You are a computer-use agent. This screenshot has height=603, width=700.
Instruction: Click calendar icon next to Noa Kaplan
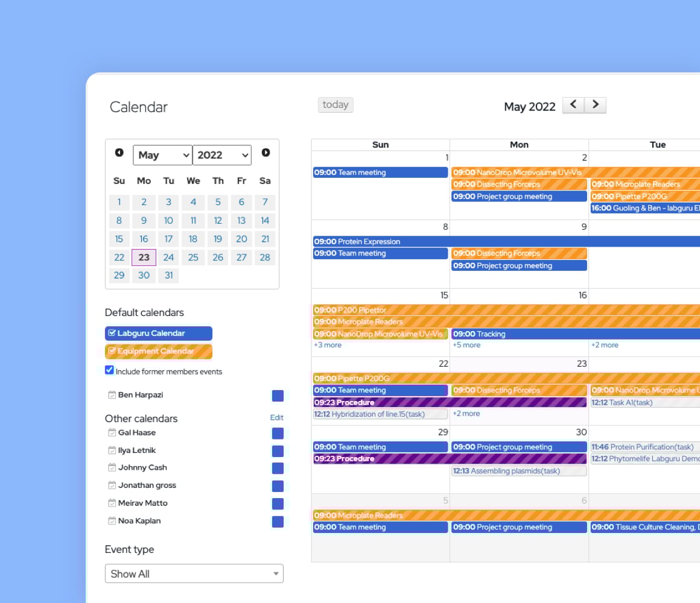(x=112, y=521)
